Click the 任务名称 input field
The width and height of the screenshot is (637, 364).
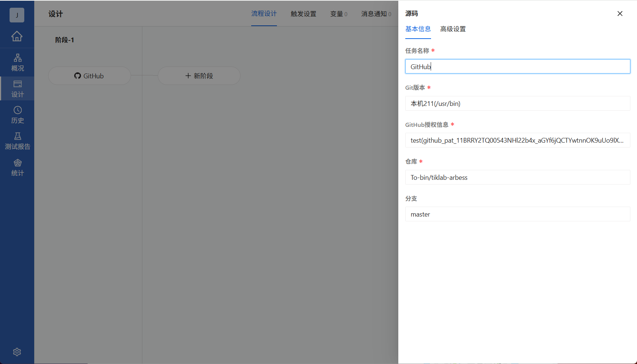click(x=517, y=66)
